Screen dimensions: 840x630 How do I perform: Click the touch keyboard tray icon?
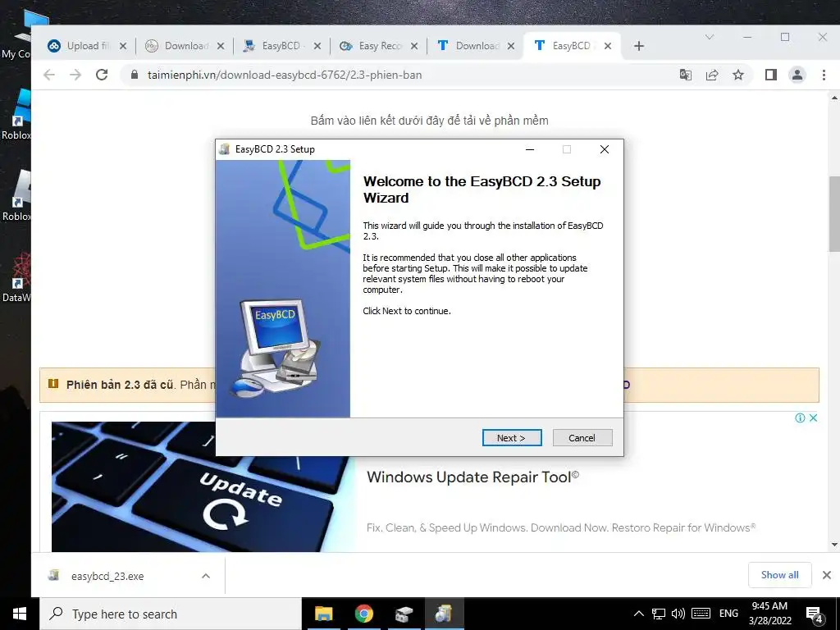[701, 614]
